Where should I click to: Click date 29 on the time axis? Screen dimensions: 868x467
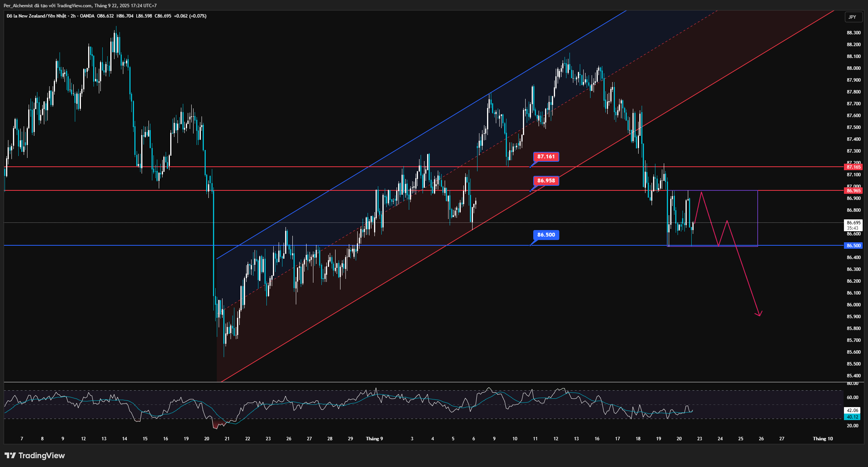350,439
